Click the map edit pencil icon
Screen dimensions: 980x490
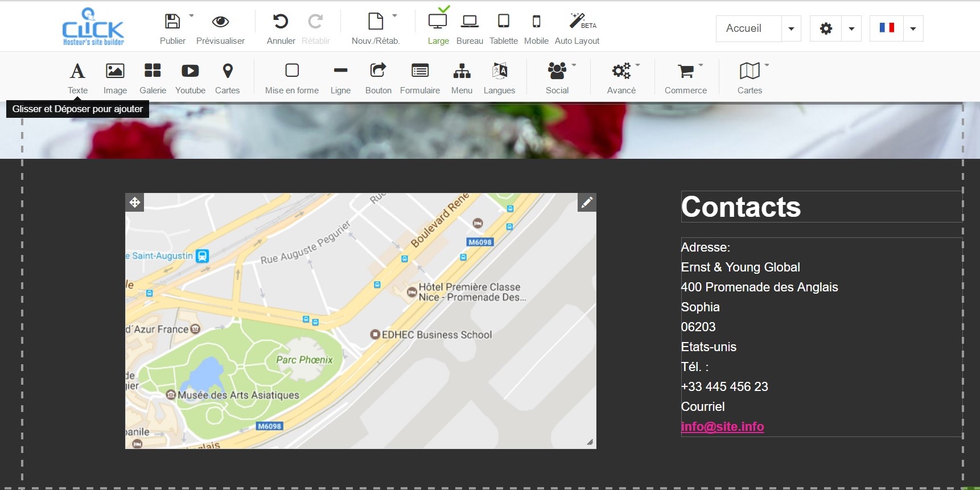click(587, 202)
